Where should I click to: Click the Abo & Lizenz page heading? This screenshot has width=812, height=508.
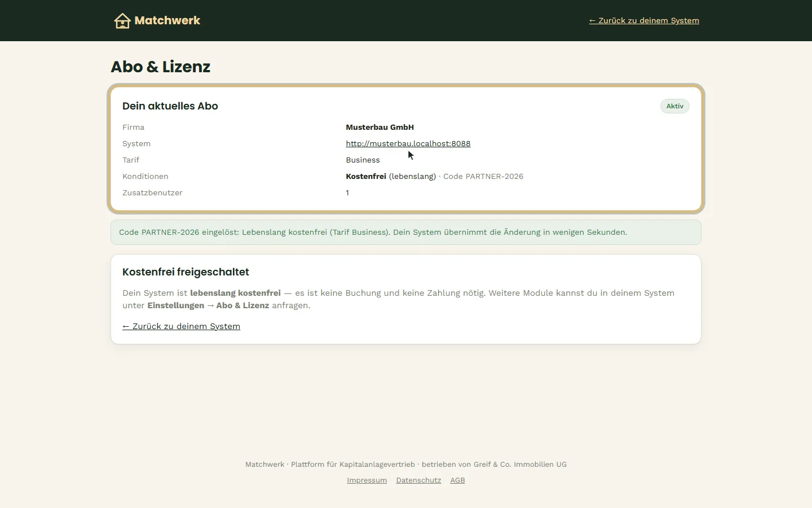(161, 67)
